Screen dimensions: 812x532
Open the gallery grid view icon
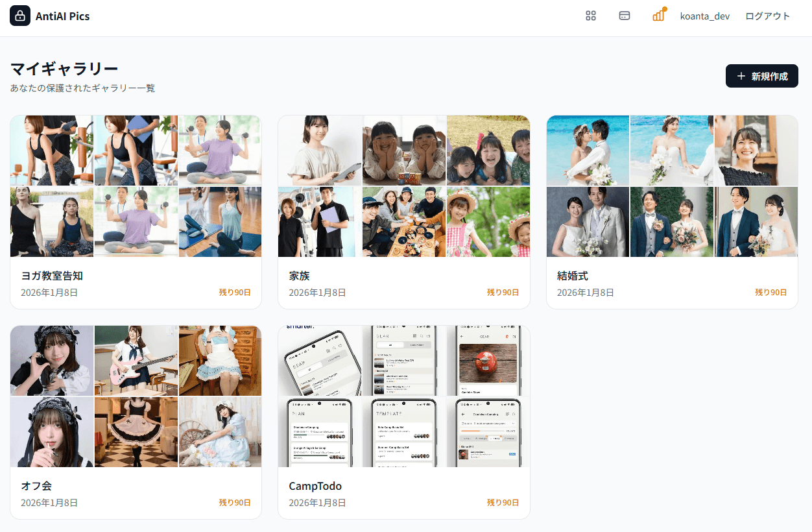590,16
